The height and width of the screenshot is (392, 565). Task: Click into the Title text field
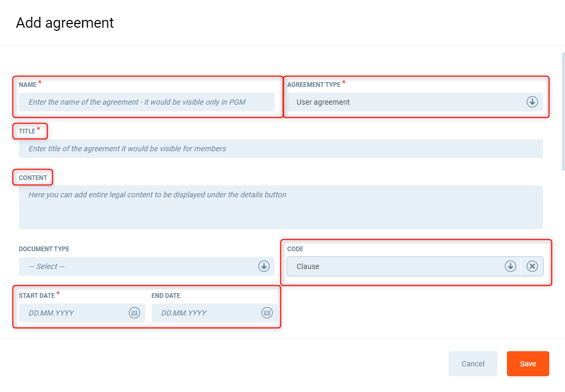tap(280, 149)
